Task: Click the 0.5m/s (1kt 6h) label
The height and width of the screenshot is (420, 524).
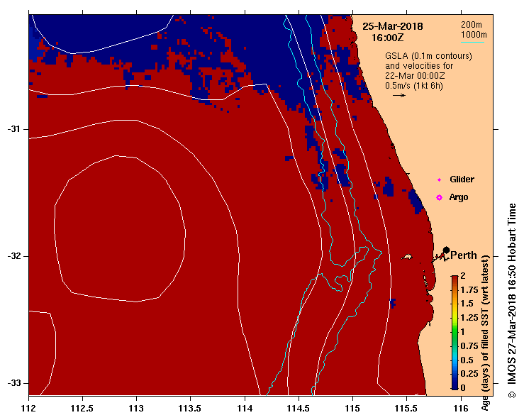Action: [x=413, y=86]
